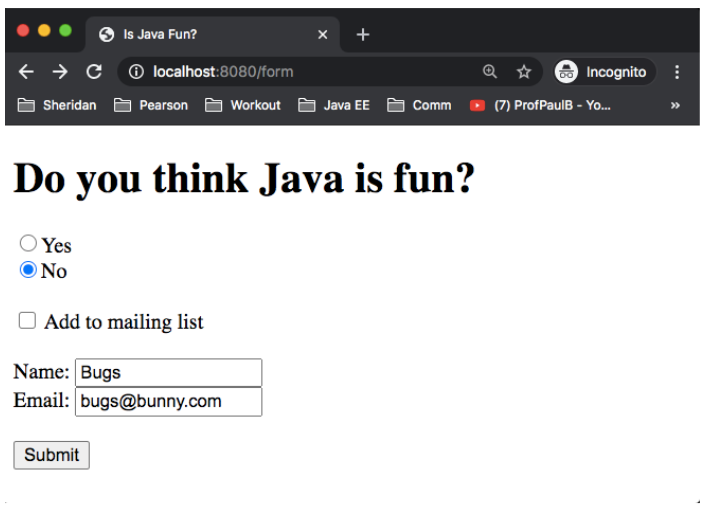The height and width of the screenshot is (508, 711).
Task: View site information icon in address bar
Action: coord(136,72)
